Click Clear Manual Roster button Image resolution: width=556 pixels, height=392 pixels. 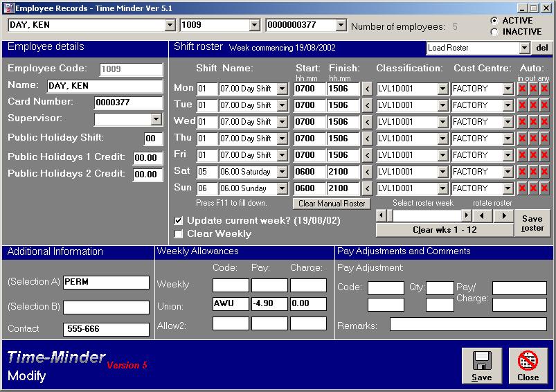pyautogui.click(x=332, y=204)
